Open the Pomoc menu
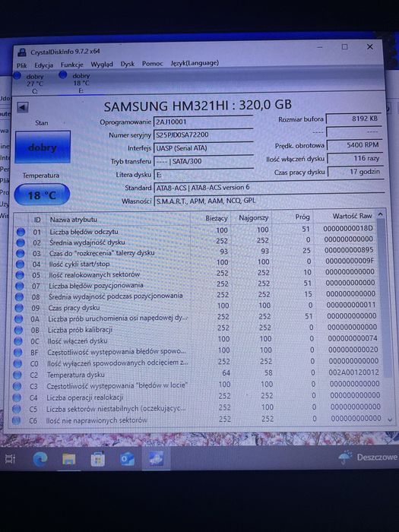 [152, 63]
